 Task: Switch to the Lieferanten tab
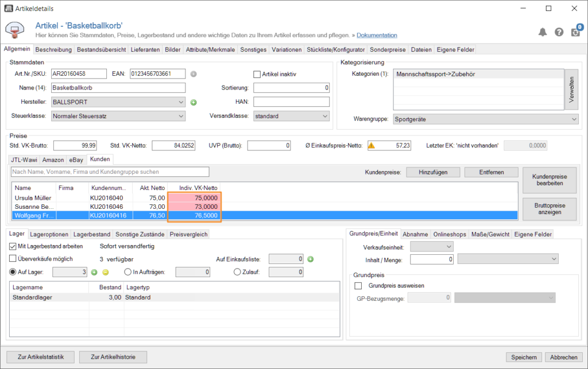pyautogui.click(x=145, y=50)
